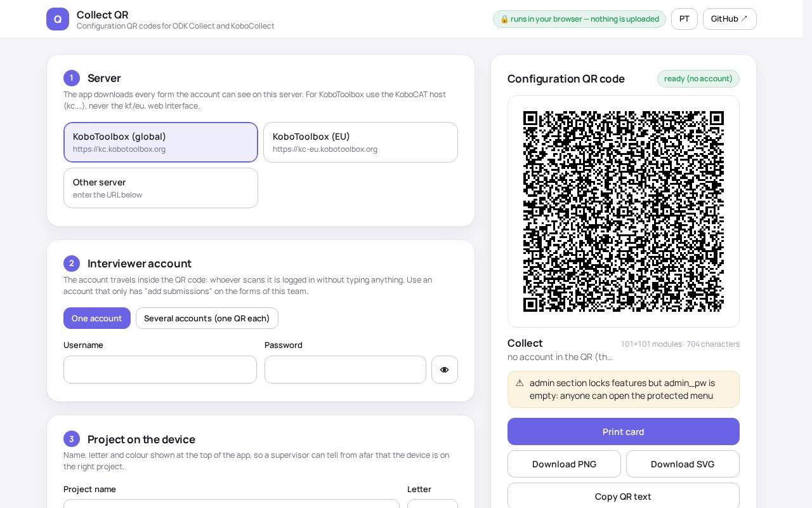This screenshot has height=508, width=812.
Task: Copy the QR text
Action: pyautogui.click(x=624, y=496)
